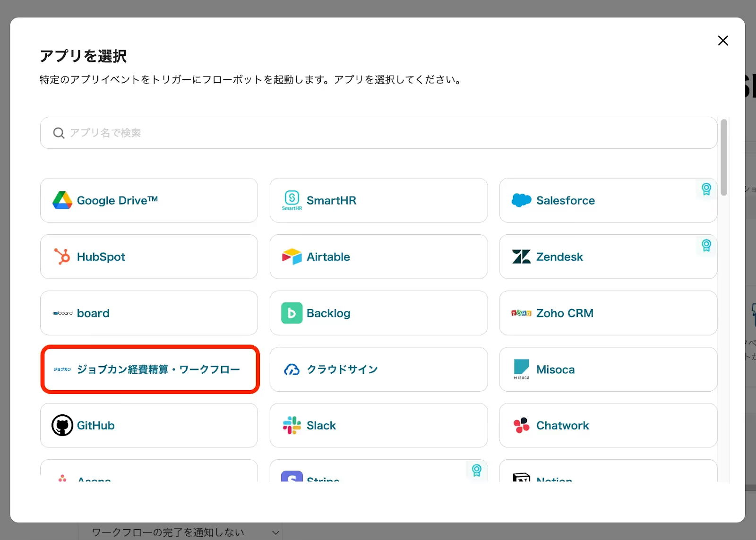Click the Salesforce cloud icon
Viewport: 756px width, 540px height.
click(521, 200)
